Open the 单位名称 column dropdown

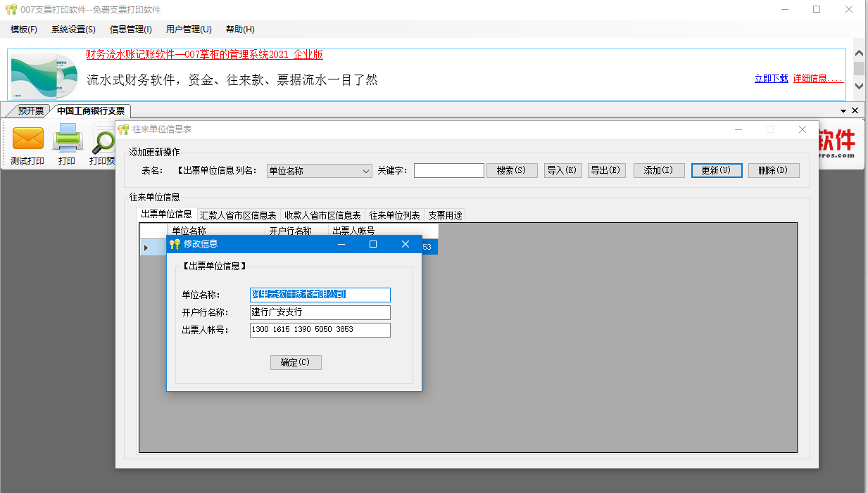click(x=365, y=170)
